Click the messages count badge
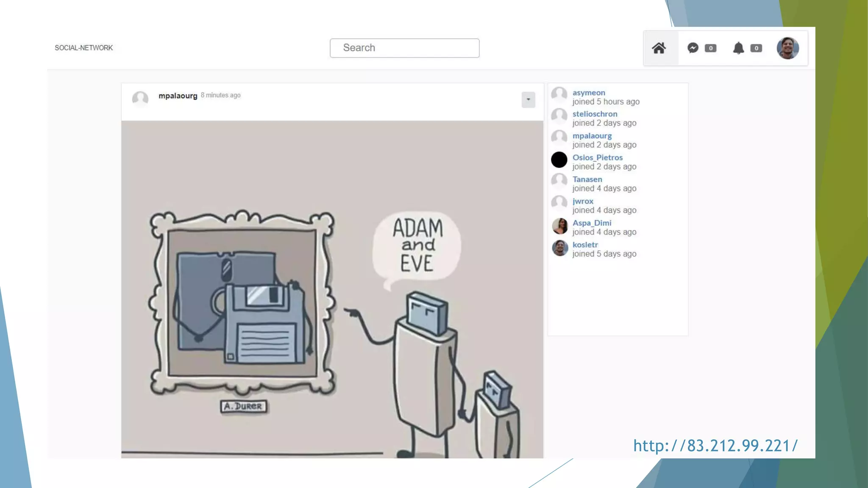The width and height of the screenshot is (868, 488). coord(711,48)
